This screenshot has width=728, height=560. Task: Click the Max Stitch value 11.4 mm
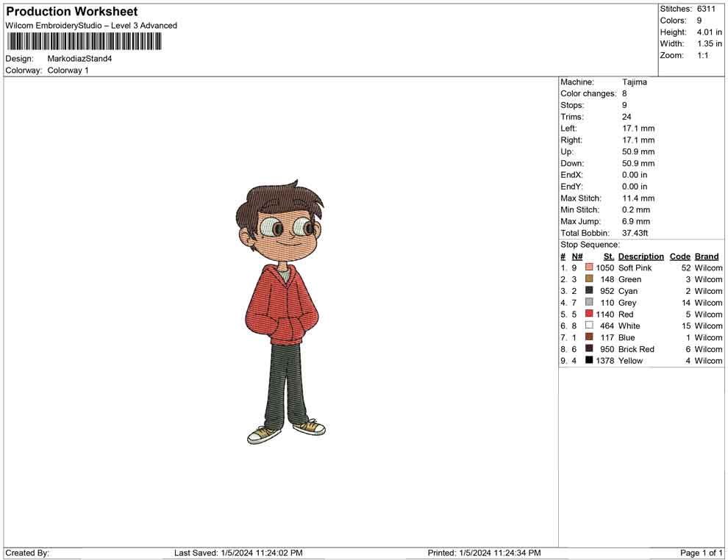[638, 198]
